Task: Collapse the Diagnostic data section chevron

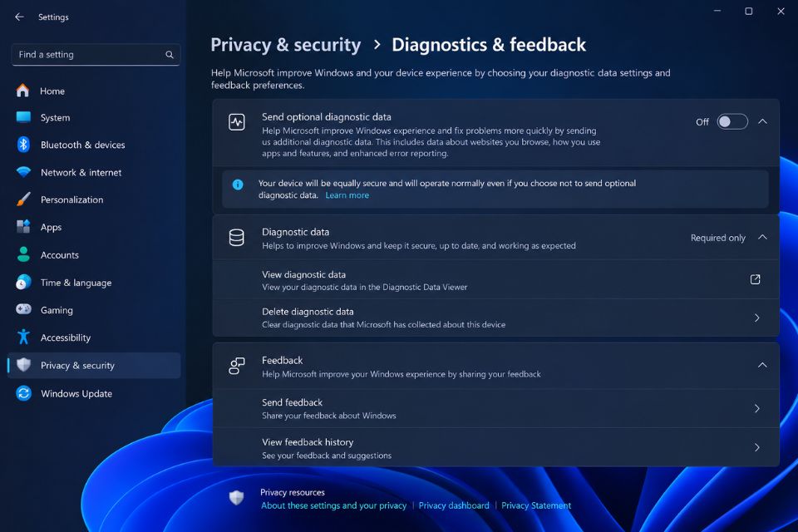Action: (x=762, y=237)
